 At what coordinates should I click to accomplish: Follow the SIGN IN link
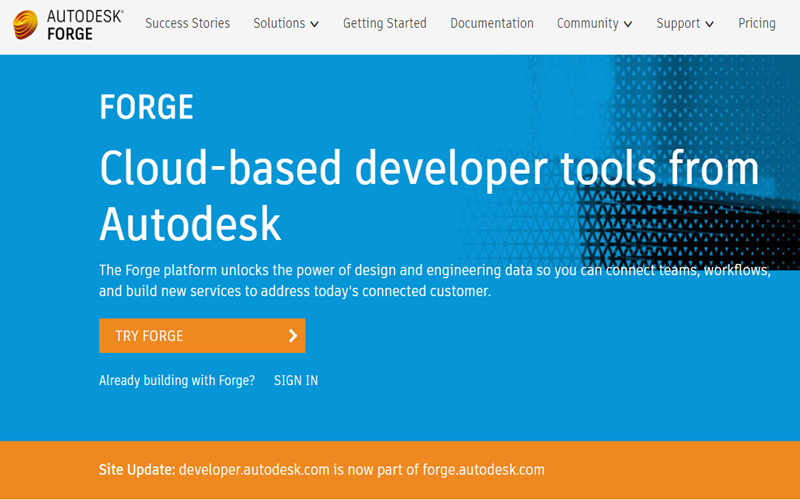click(x=296, y=381)
